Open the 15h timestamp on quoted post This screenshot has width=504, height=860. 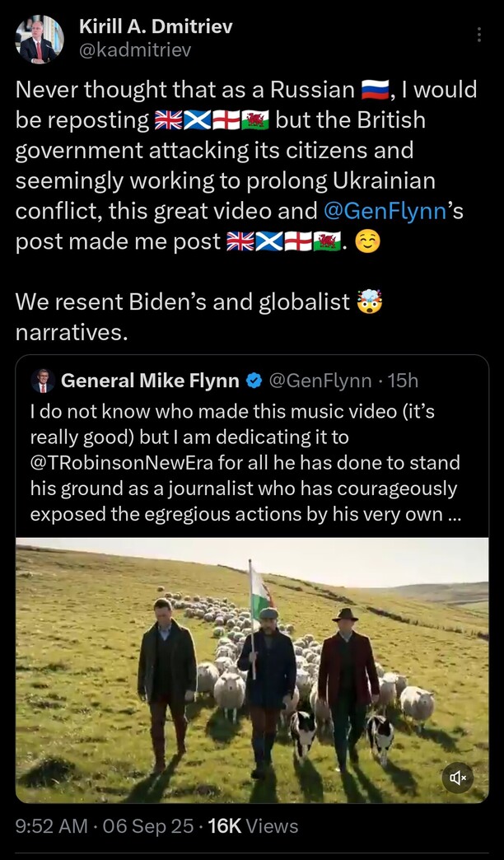click(402, 381)
